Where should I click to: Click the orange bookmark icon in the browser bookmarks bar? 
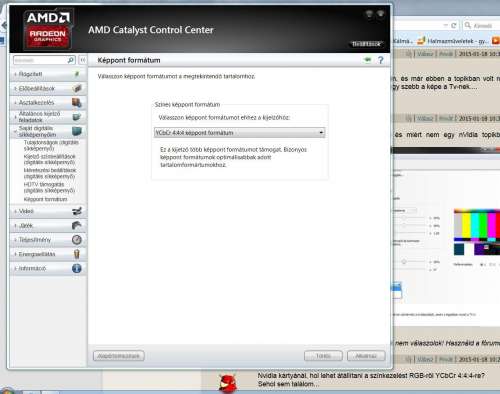click(496, 41)
